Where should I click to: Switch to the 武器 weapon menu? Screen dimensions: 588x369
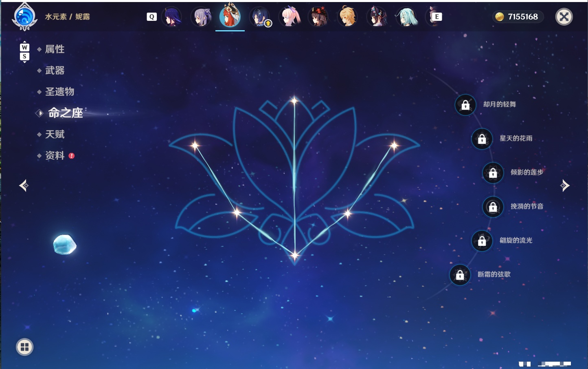tap(55, 71)
